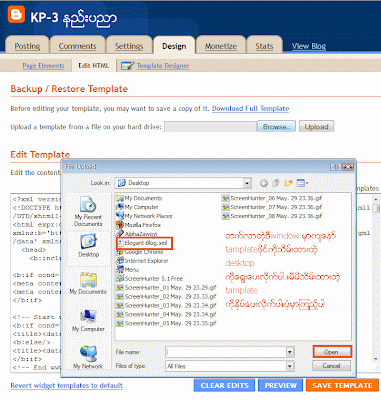Click the template file path field
This screenshot has width=381, height=400.
(210, 127)
